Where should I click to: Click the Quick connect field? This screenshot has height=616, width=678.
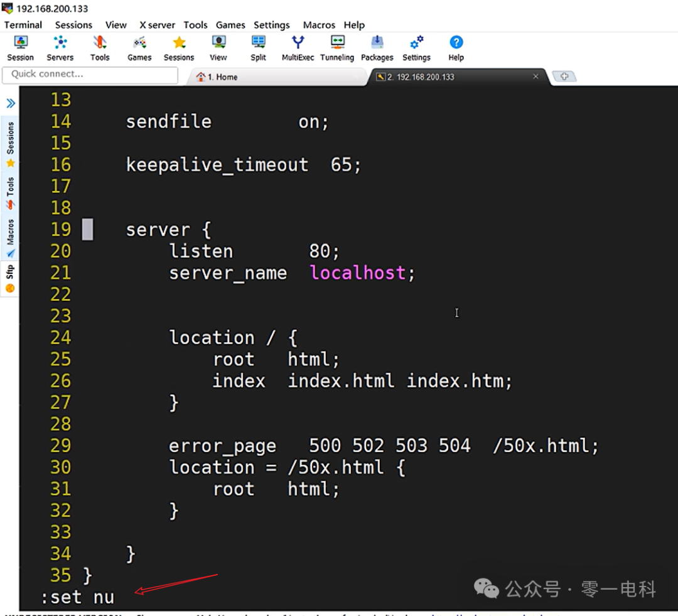90,74
